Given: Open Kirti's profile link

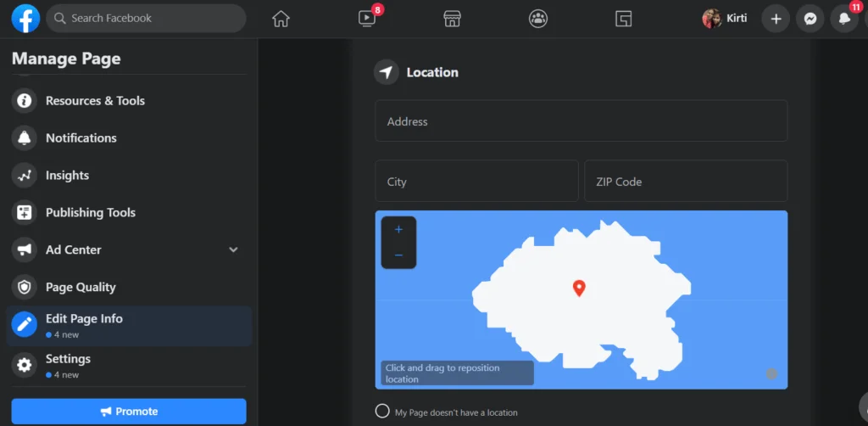Looking at the screenshot, I should click(x=726, y=19).
